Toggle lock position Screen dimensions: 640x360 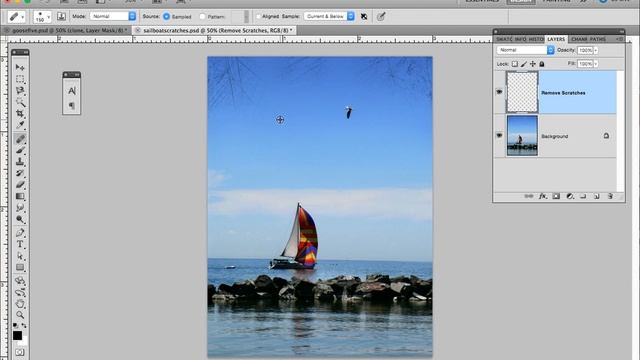coord(533,64)
